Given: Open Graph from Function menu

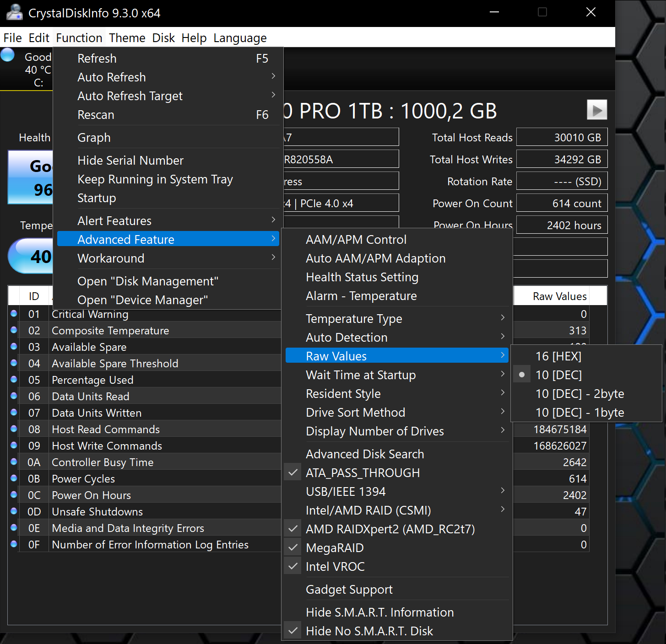Looking at the screenshot, I should pos(168,137).
